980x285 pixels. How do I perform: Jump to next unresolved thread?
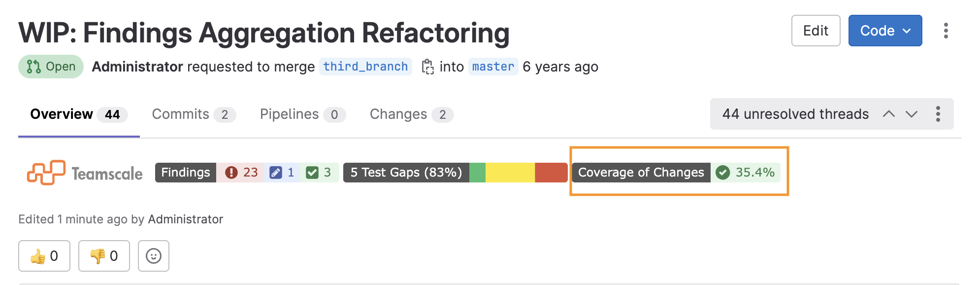(x=911, y=114)
